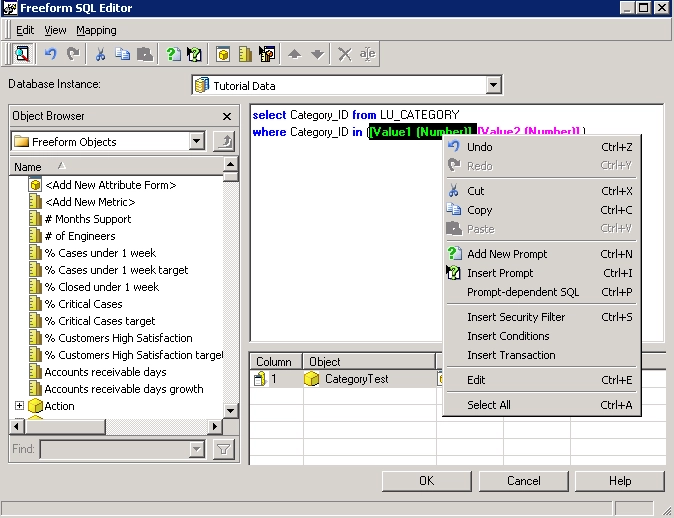Click the Copy toolbar icon
Viewport: 674px width, 518px height.
point(123,54)
